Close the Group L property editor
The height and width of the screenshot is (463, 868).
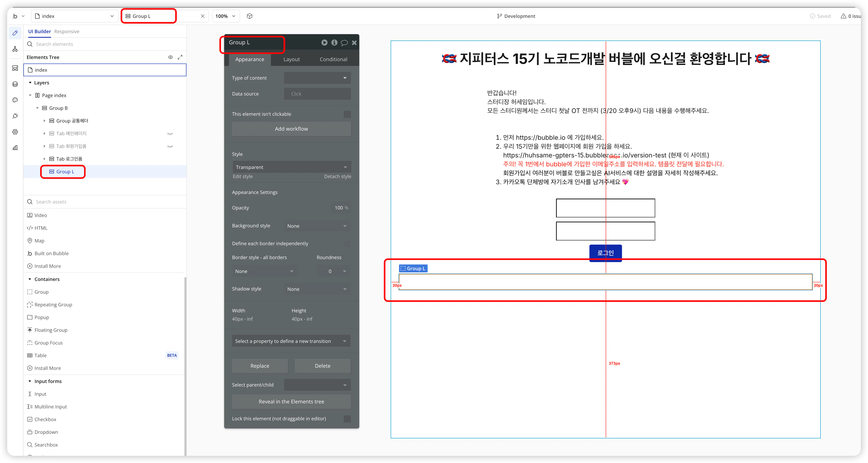[x=354, y=43]
